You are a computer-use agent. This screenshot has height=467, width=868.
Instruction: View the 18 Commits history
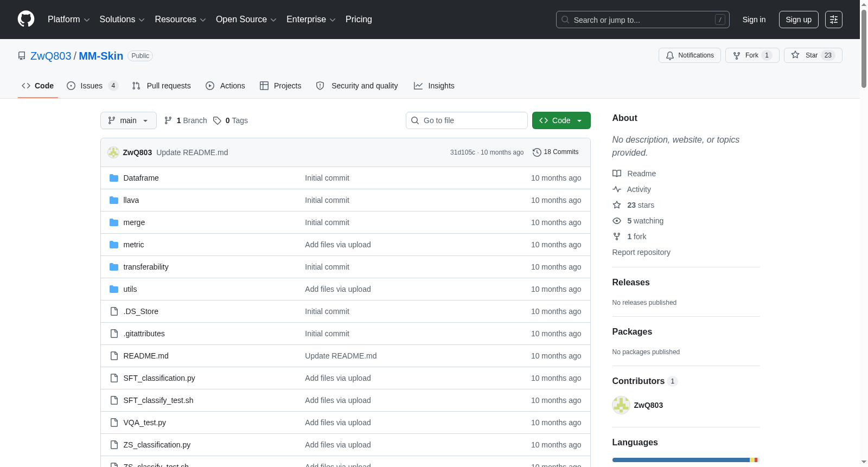coord(556,152)
